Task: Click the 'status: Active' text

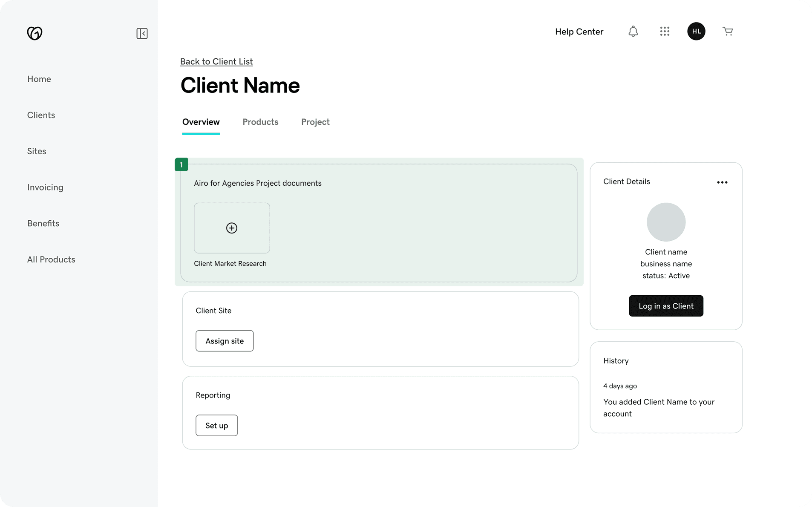Action: click(666, 276)
